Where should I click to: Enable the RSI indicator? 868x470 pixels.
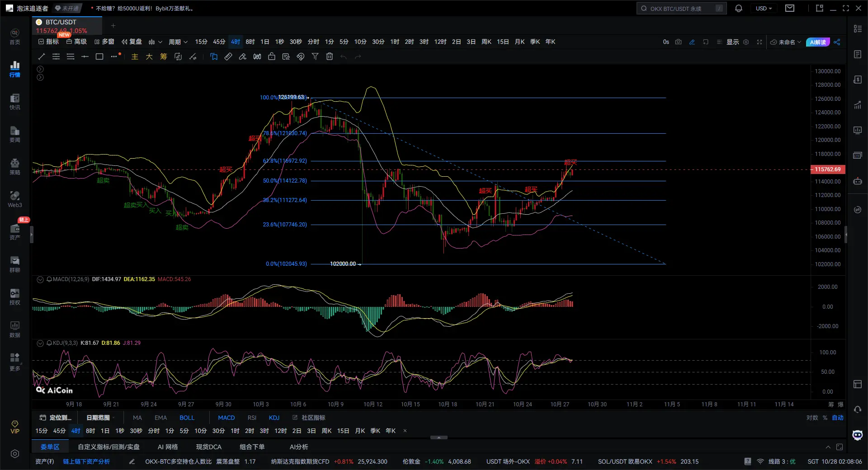[252, 418]
